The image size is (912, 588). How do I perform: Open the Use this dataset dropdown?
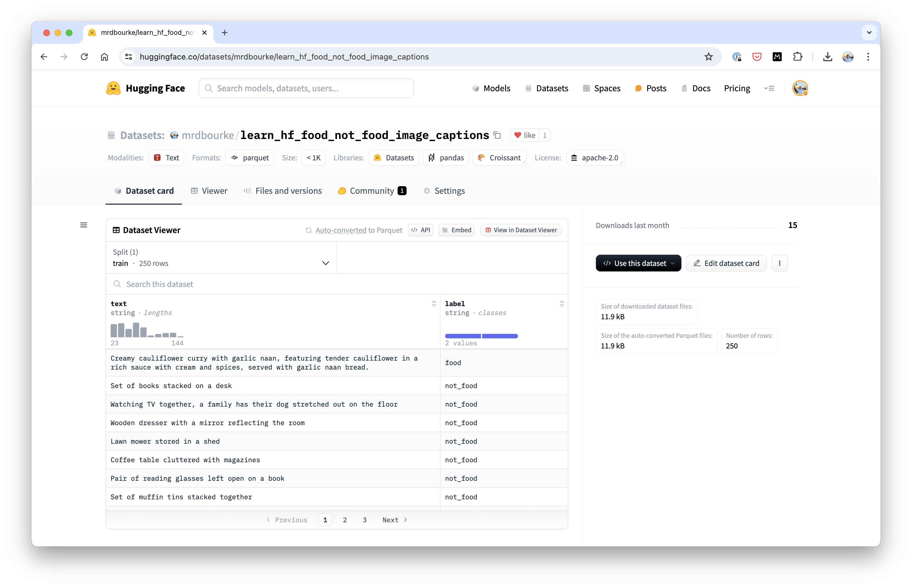point(638,263)
